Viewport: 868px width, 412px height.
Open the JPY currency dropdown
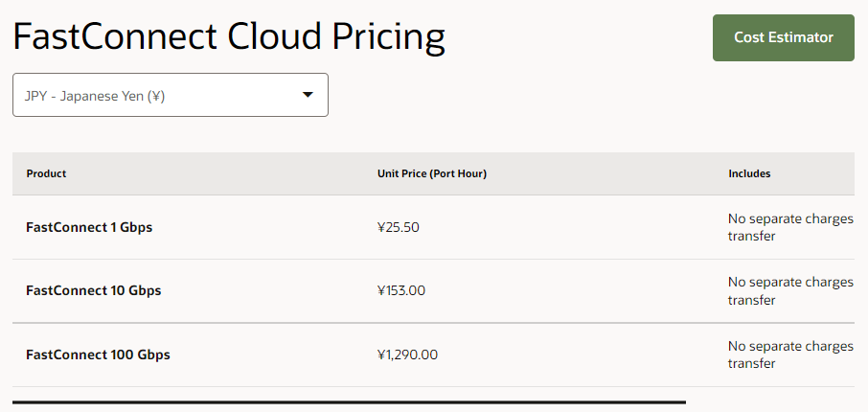170,95
